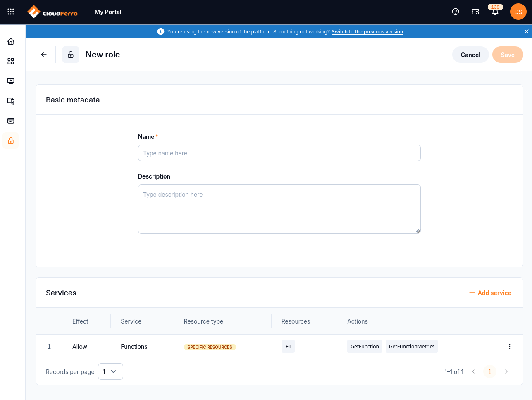Go to previous page arrow

point(473,371)
